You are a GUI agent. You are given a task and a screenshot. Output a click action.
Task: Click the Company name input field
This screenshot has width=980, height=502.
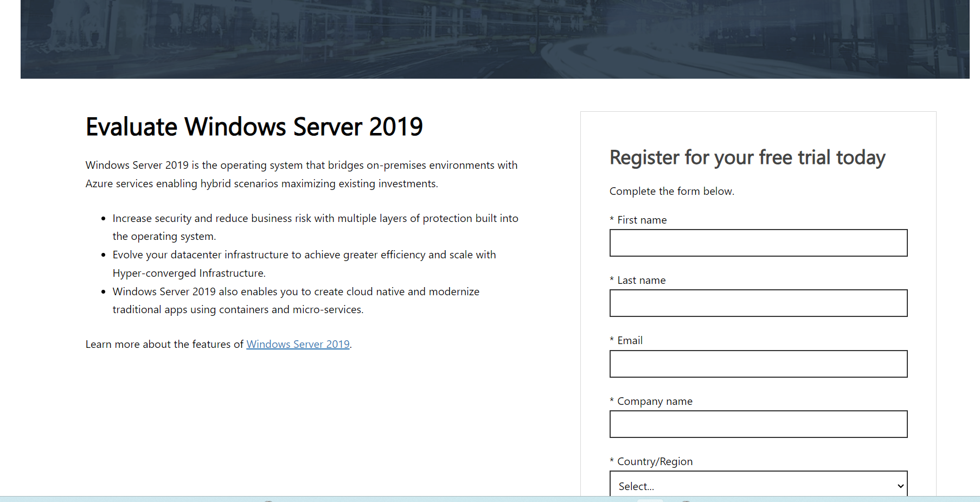[758, 424]
